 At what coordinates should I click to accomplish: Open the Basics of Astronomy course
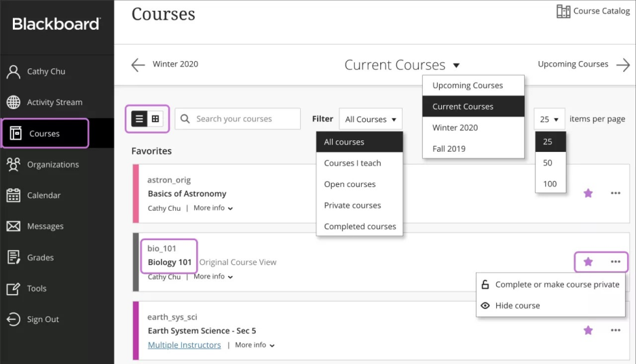point(187,194)
